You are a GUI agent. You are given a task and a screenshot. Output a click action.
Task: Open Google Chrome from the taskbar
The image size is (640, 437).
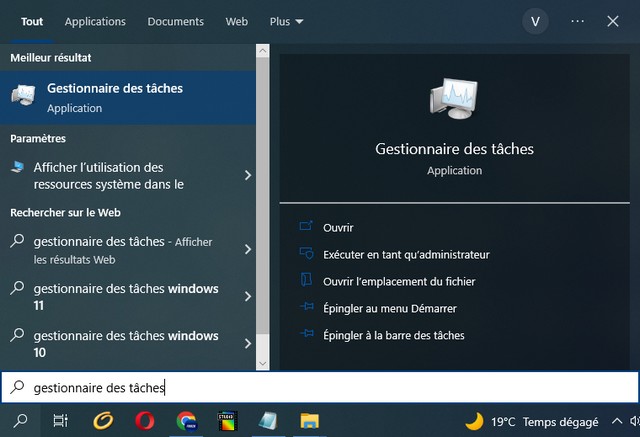click(187, 421)
